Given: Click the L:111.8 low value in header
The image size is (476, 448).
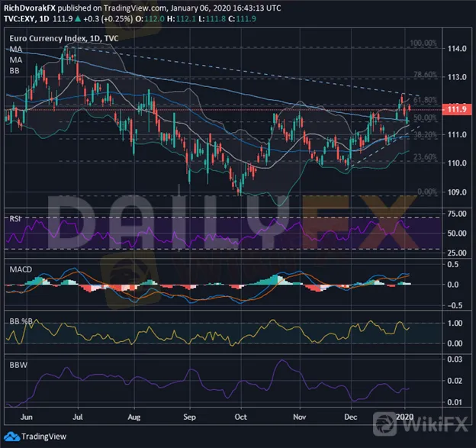Looking at the screenshot, I should click(x=212, y=19).
